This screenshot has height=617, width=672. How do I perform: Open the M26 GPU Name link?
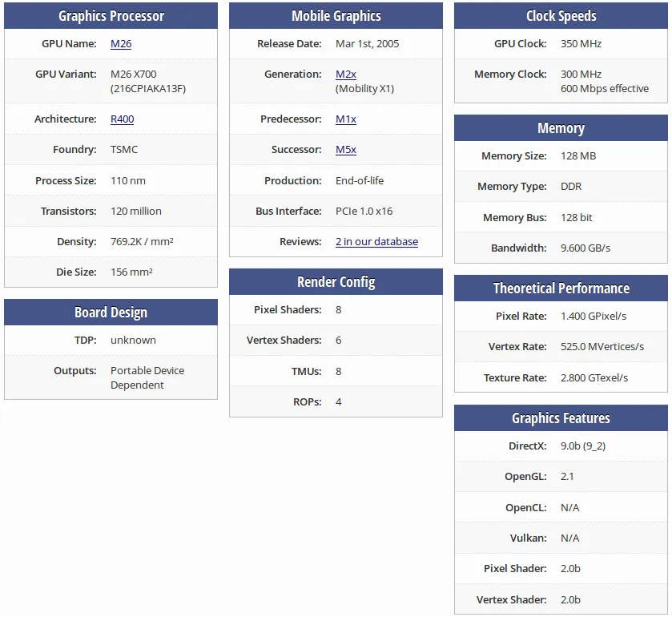(x=121, y=44)
